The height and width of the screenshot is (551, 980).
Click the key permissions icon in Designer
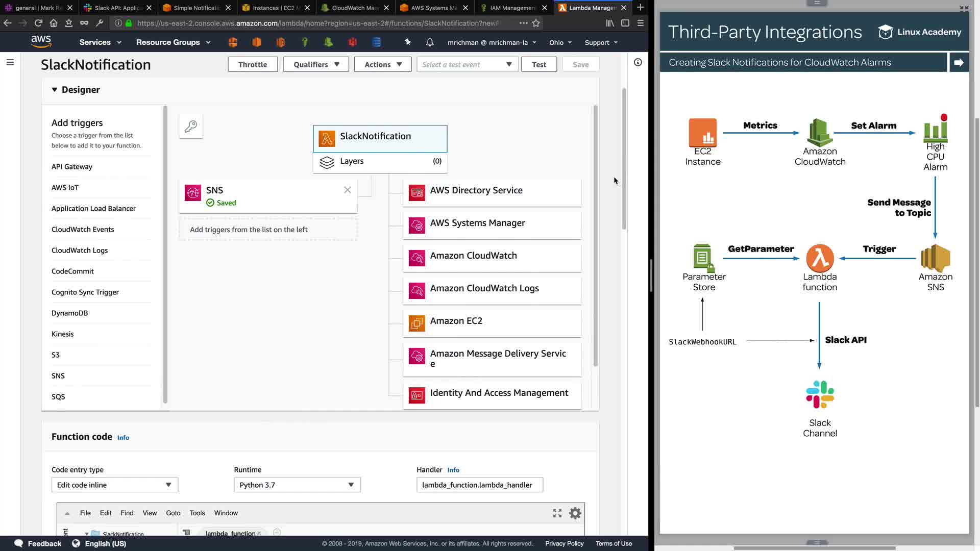click(x=191, y=127)
